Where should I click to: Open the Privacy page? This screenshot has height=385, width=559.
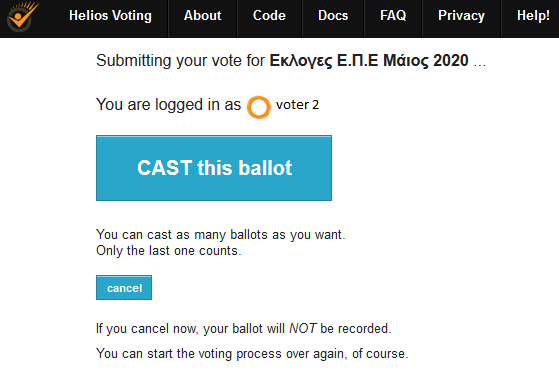point(461,16)
